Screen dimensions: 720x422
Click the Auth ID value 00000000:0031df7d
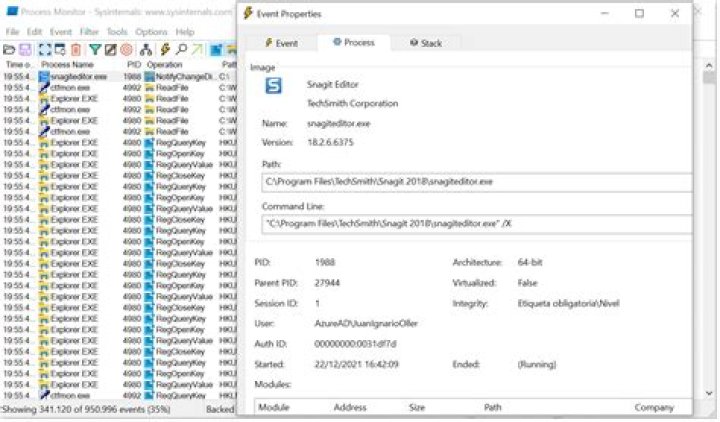[355, 344]
